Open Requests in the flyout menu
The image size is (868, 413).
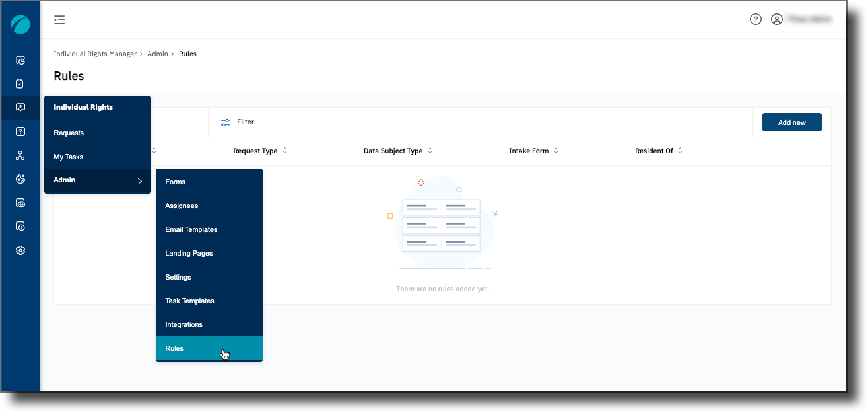coord(98,133)
